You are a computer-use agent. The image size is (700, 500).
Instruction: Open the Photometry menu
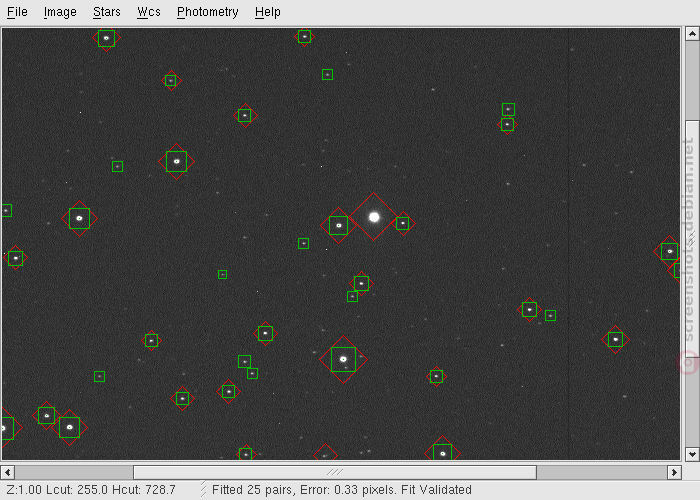208,12
